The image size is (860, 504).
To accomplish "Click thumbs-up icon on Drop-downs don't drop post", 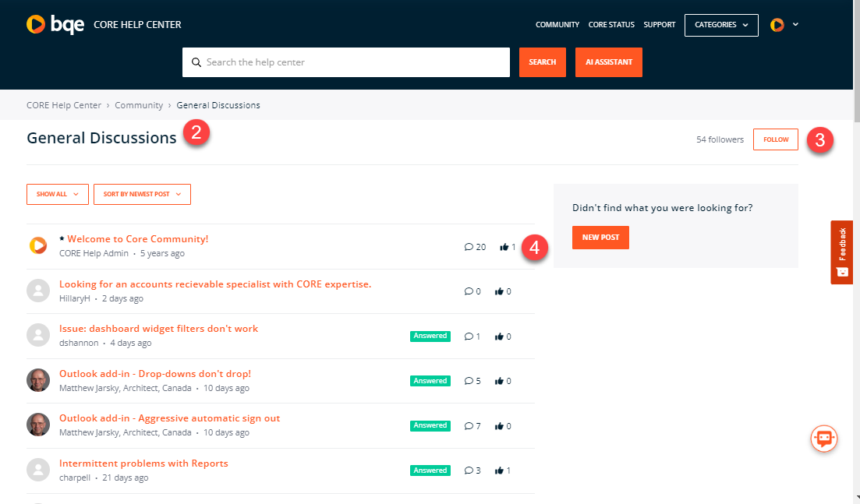I will (x=499, y=381).
